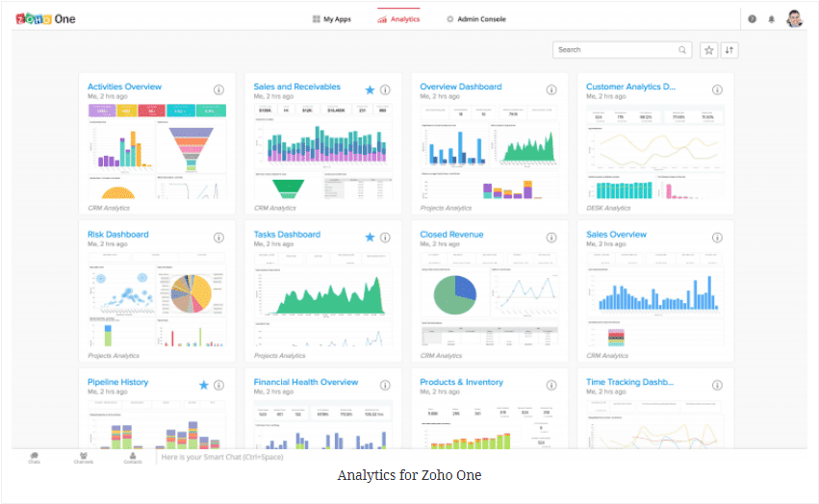Image resolution: width=819 pixels, height=504 pixels.
Task: Open info for Customer Analytics card
Action: point(717,89)
